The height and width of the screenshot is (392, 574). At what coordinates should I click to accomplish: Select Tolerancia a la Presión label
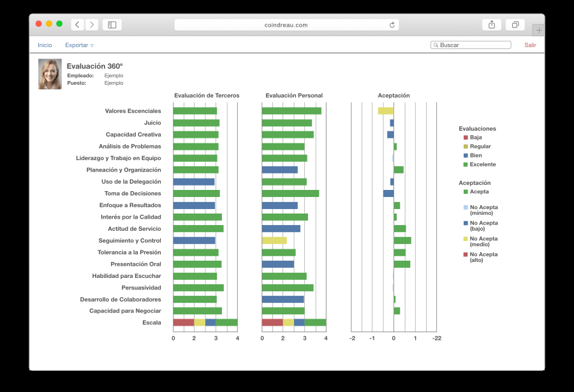coord(129,252)
